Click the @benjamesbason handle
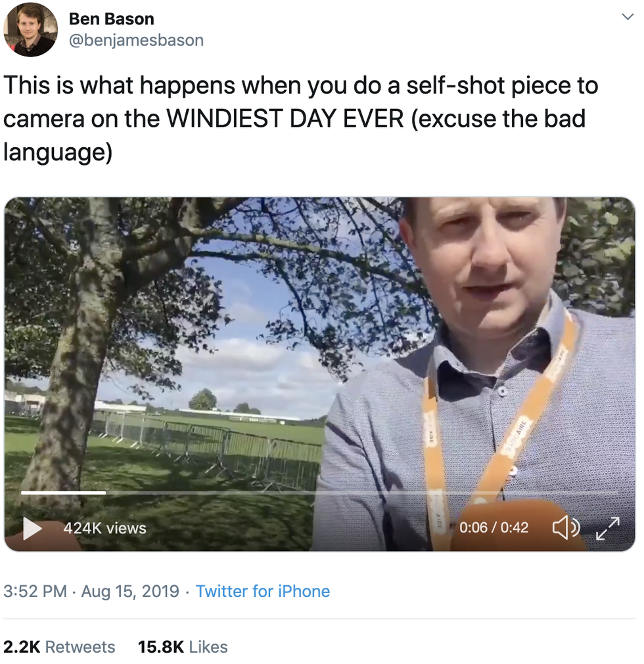The height and width of the screenshot is (664, 644). coord(136,40)
